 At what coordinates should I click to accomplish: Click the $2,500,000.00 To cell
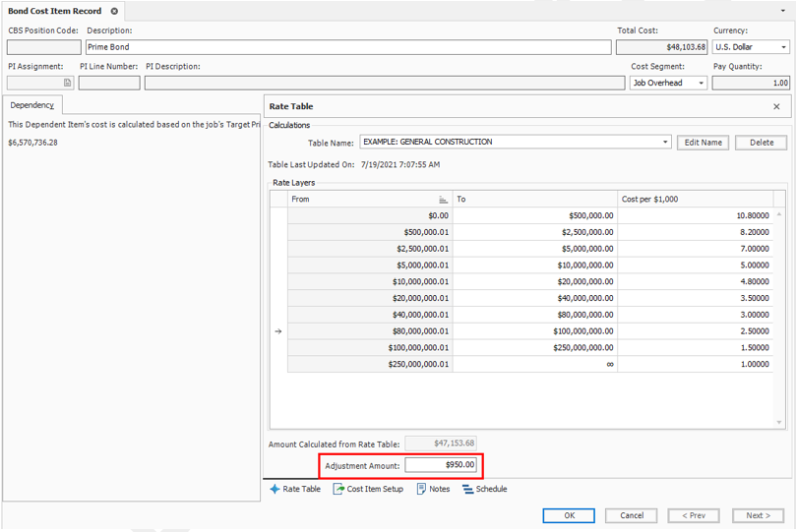(x=535, y=232)
